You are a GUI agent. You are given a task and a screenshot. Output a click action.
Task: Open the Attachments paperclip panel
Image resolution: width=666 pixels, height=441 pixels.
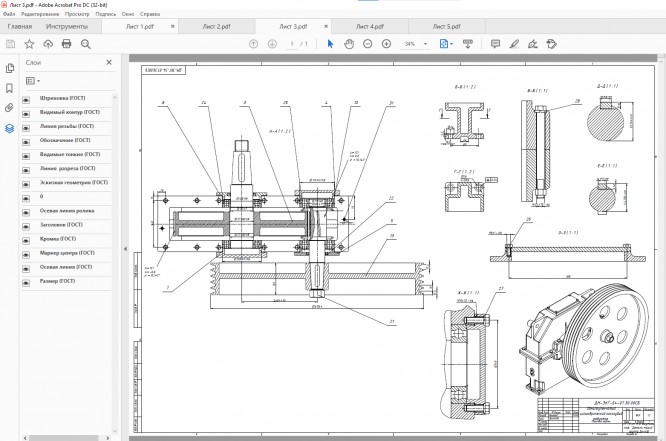pyautogui.click(x=10, y=107)
